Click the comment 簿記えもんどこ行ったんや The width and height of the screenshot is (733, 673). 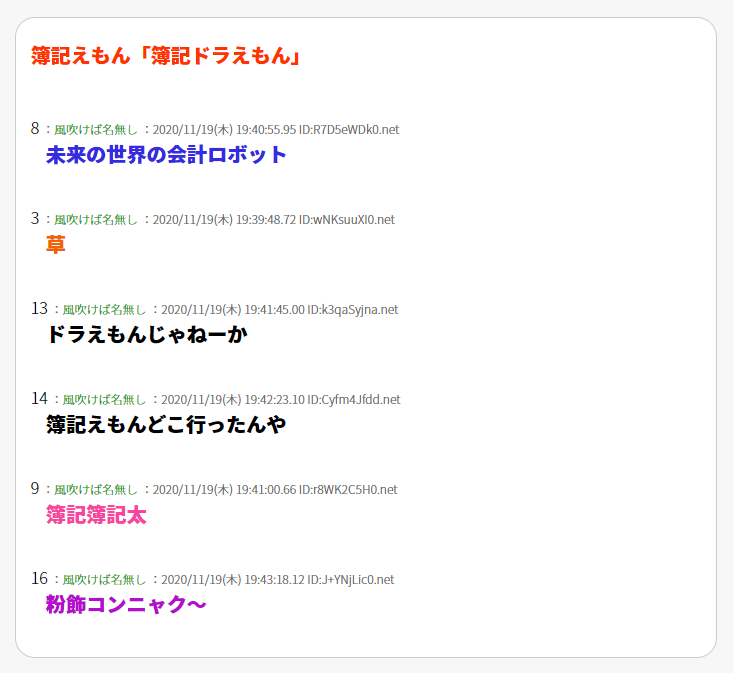point(166,425)
